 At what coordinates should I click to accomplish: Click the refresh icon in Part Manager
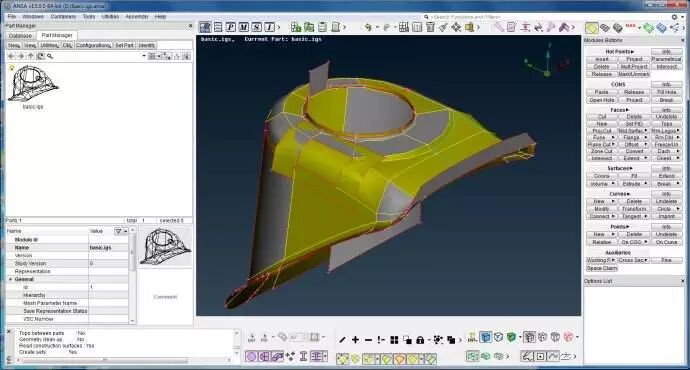[40, 56]
